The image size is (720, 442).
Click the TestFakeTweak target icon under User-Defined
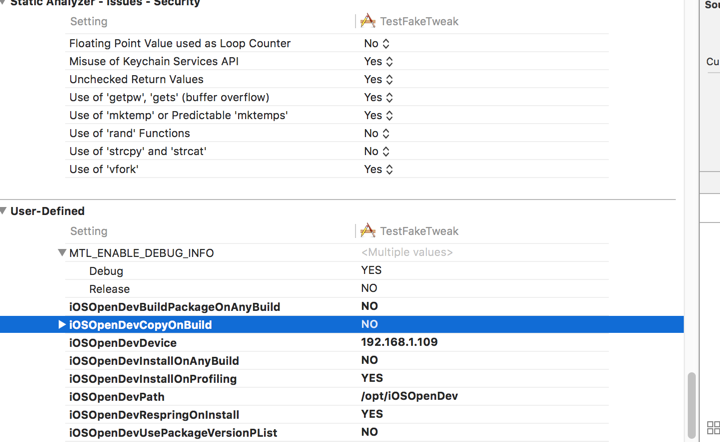tap(368, 231)
